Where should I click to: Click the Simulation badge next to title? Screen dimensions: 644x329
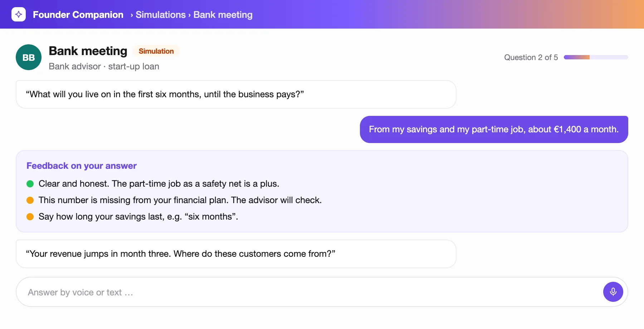(x=156, y=51)
